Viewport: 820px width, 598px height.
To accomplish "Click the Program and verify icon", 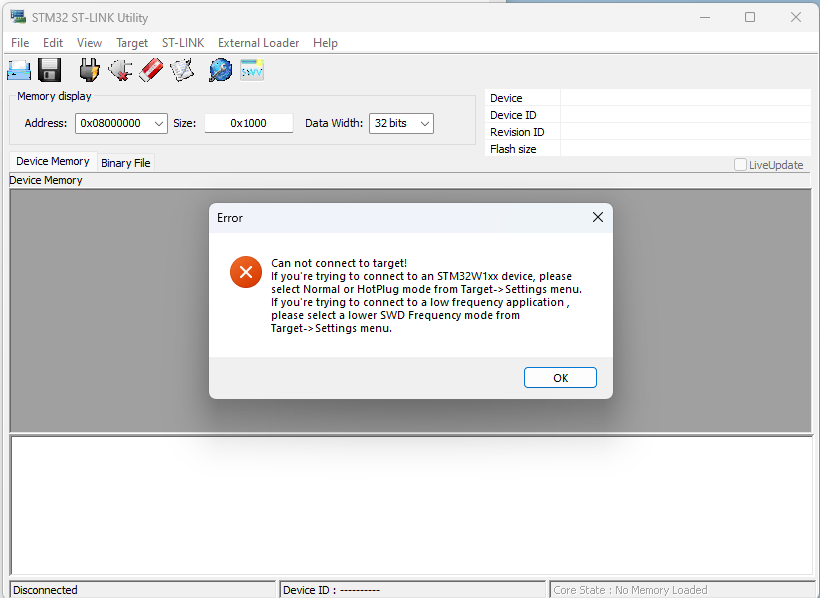I will (182, 70).
